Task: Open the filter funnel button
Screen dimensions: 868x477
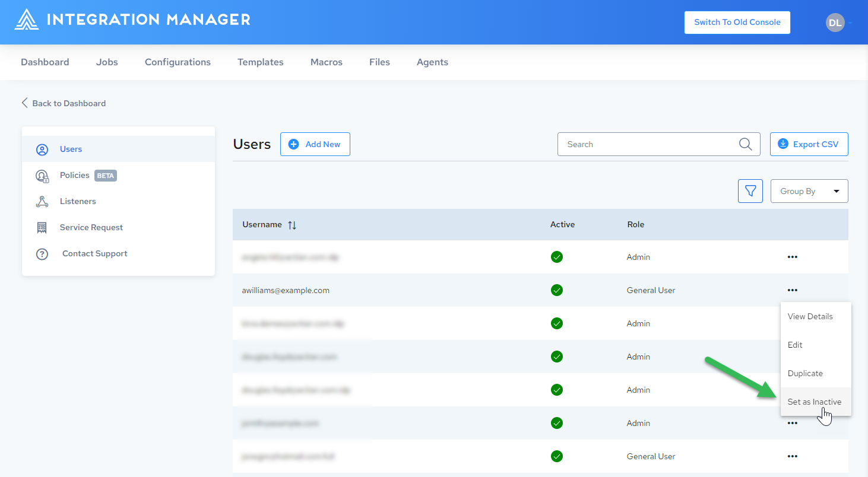Action: [x=750, y=191]
